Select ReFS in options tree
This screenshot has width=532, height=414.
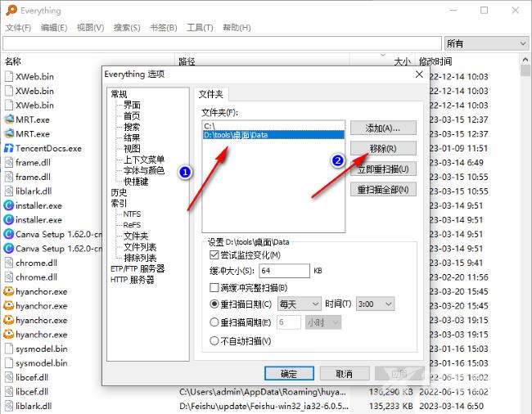[132, 225]
